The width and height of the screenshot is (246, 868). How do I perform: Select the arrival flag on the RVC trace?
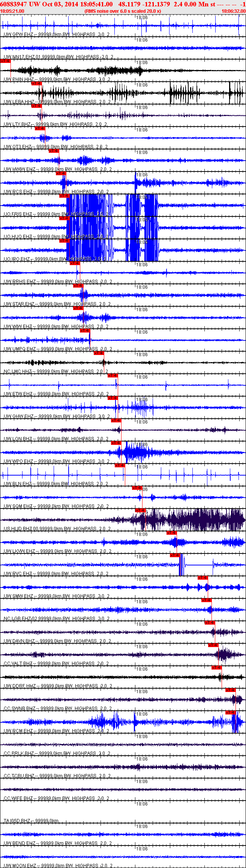(x=175, y=555)
